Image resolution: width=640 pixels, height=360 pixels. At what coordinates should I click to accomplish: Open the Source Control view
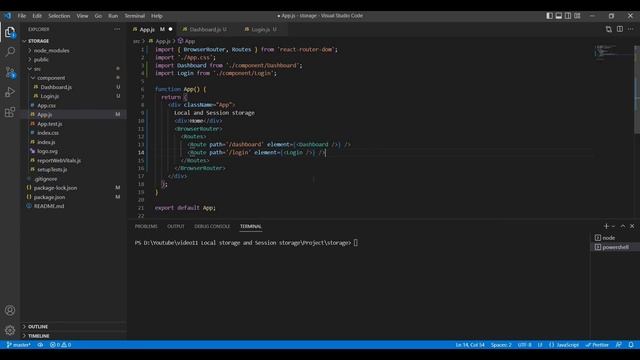[10, 72]
